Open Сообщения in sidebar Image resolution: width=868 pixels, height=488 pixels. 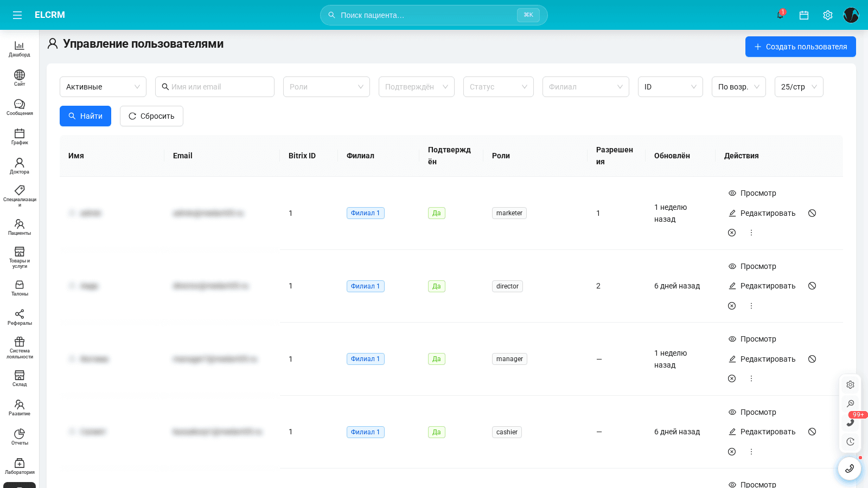tap(20, 107)
